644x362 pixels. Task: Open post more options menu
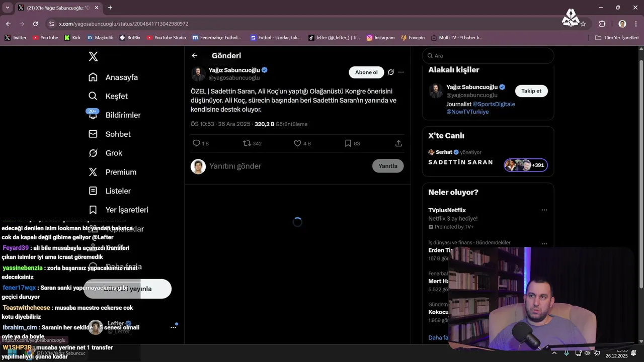pos(401,72)
